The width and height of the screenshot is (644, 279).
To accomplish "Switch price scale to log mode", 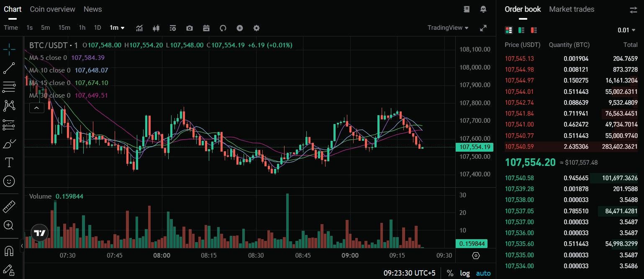I will point(464,273).
